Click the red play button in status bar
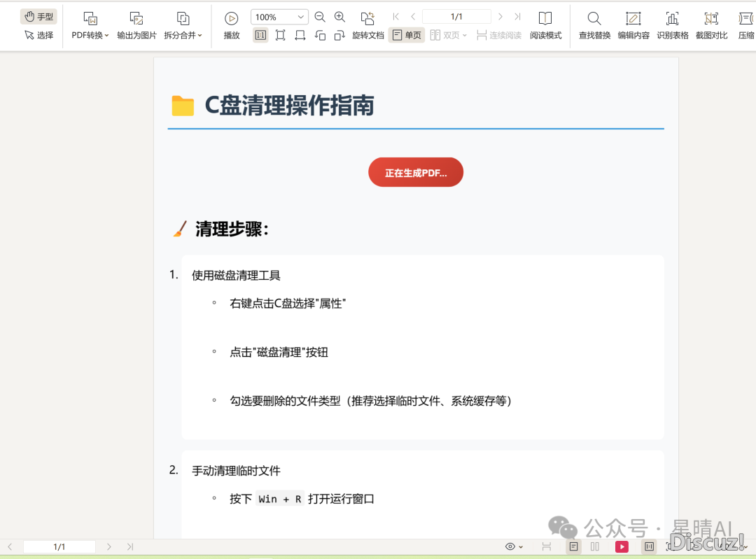Image resolution: width=756 pixels, height=559 pixels. click(x=622, y=546)
